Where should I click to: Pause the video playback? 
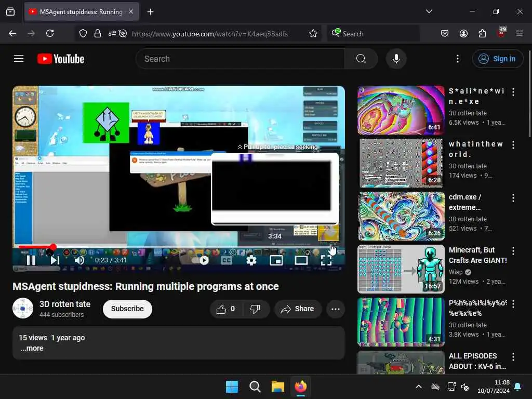coord(31,260)
